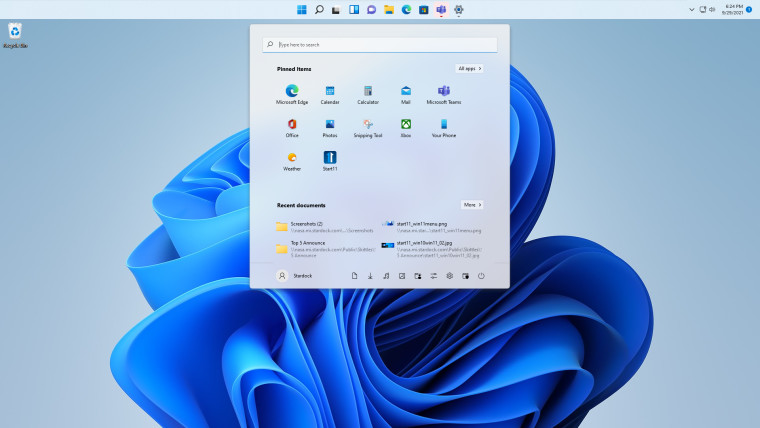760x428 pixels.
Task: Open File Explorer from the taskbar
Action: [389, 9]
